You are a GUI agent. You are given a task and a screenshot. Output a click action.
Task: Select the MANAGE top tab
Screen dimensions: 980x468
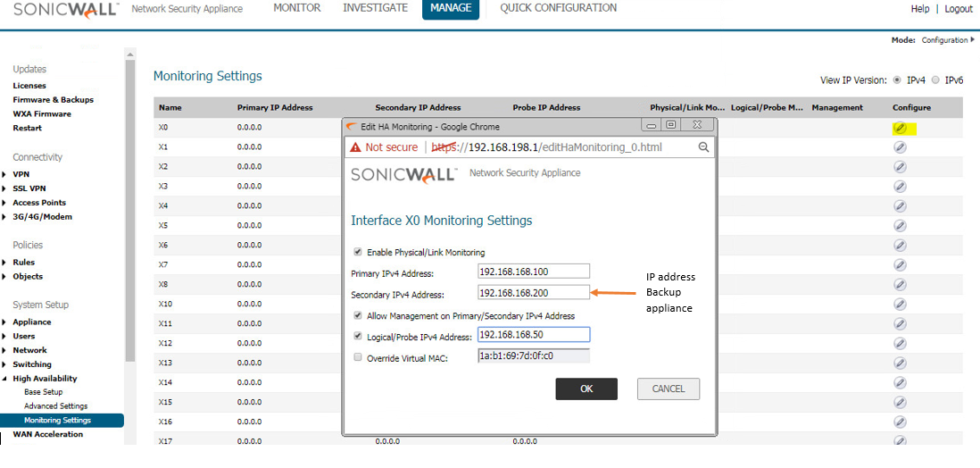coord(451,9)
